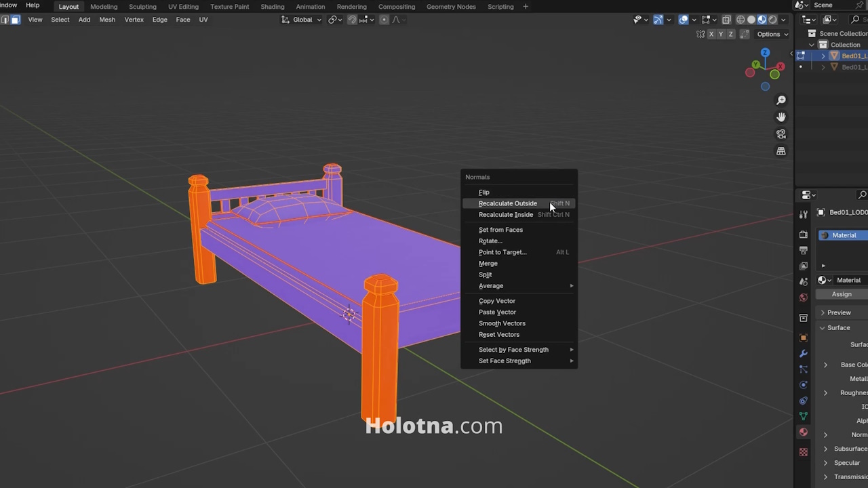The width and height of the screenshot is (868, 488).
Task: Open the Tool properties tab icon
Action: point(804,214)
